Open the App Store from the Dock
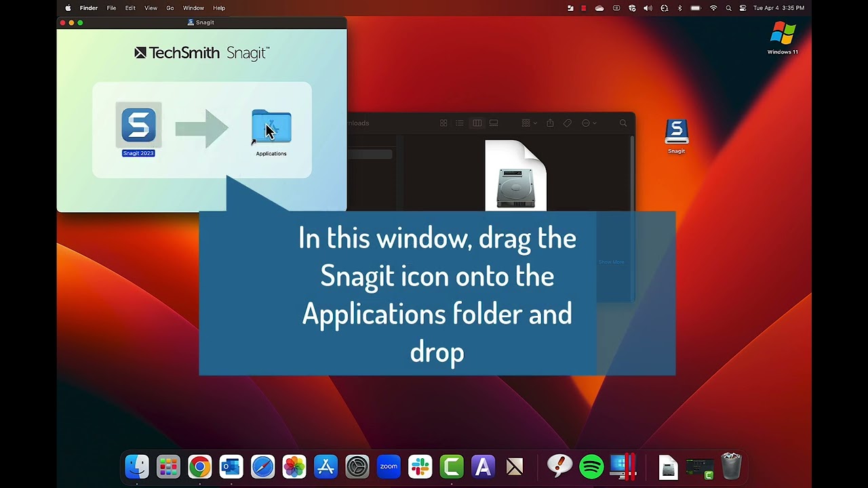The image size is (868, 488). tap(325, 466)
